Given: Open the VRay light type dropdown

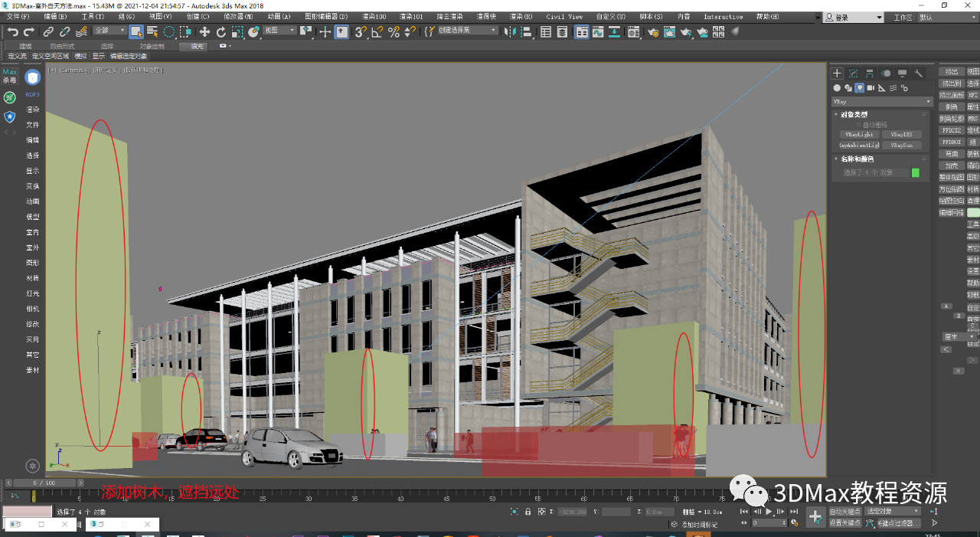Looking at the screenshot, I should click(882, 101).
